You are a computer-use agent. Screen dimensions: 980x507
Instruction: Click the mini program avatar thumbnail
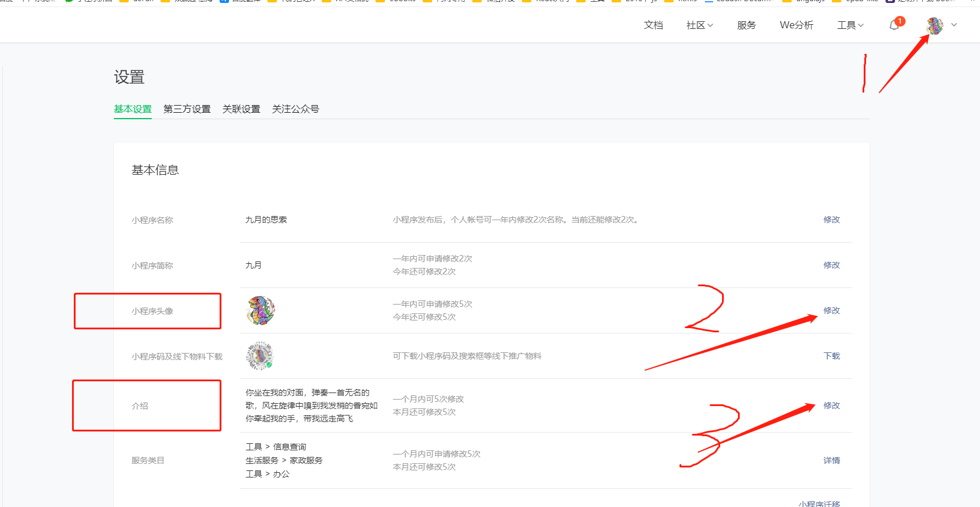coord(260,310)
